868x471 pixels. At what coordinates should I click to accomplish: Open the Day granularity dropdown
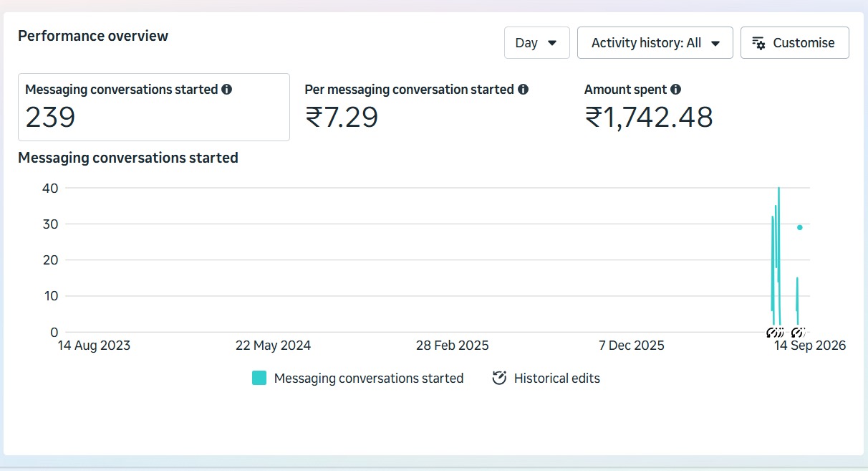pos(537,42)
